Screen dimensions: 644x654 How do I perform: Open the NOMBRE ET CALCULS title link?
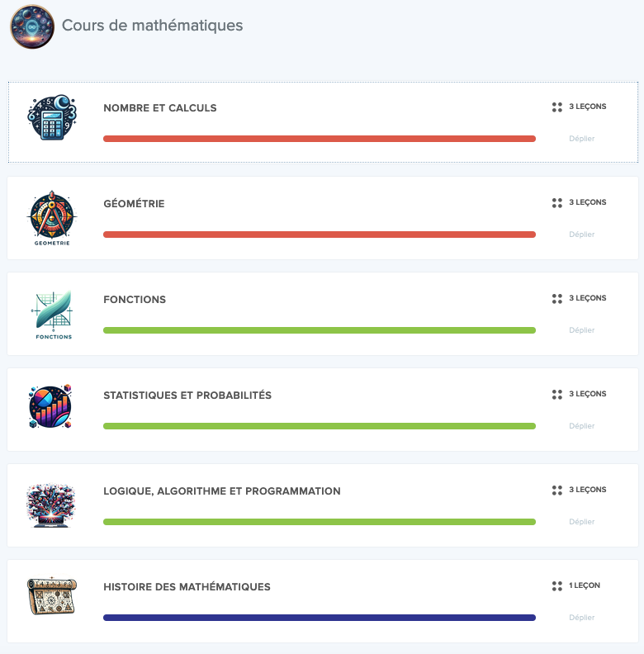159,108
